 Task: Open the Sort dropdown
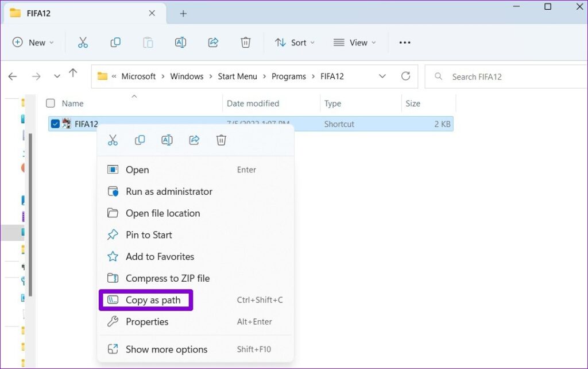tap(294, 42)
